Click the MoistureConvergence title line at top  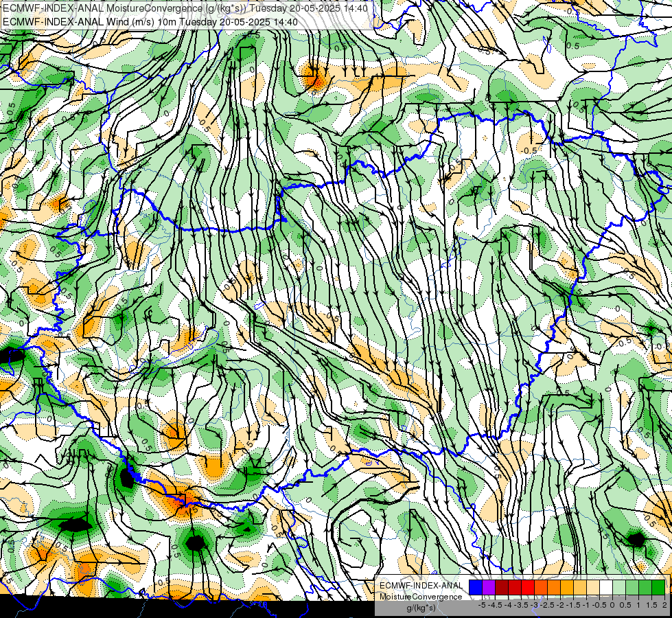click(x=185, y=8)
